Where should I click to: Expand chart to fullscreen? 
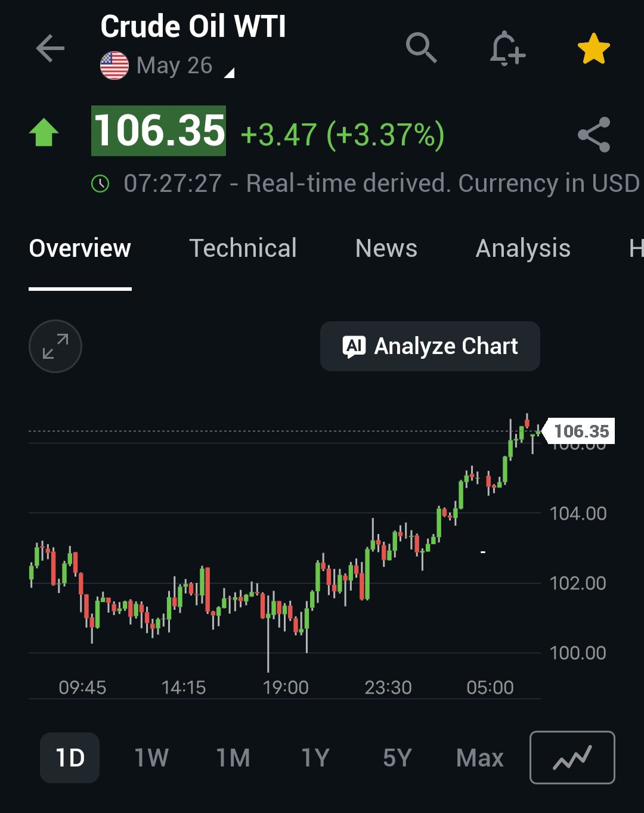tap(55, 346)
